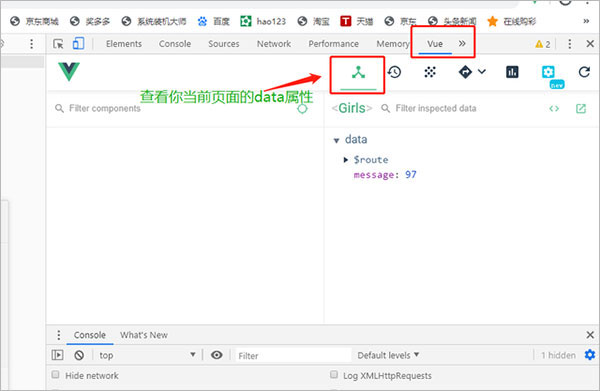Enable Log XMLHttpRequests checkbox
This screenshot has width=600, height=391.
click(334, 375)
